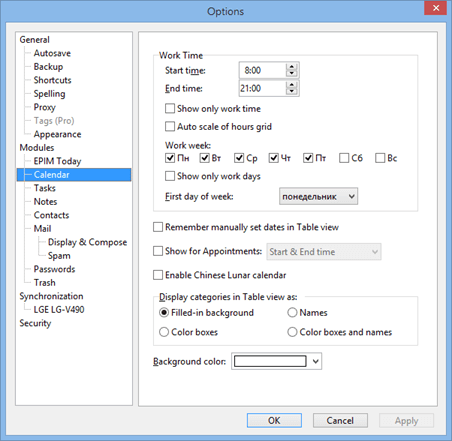Click the Cancel button

click(340, 421)
